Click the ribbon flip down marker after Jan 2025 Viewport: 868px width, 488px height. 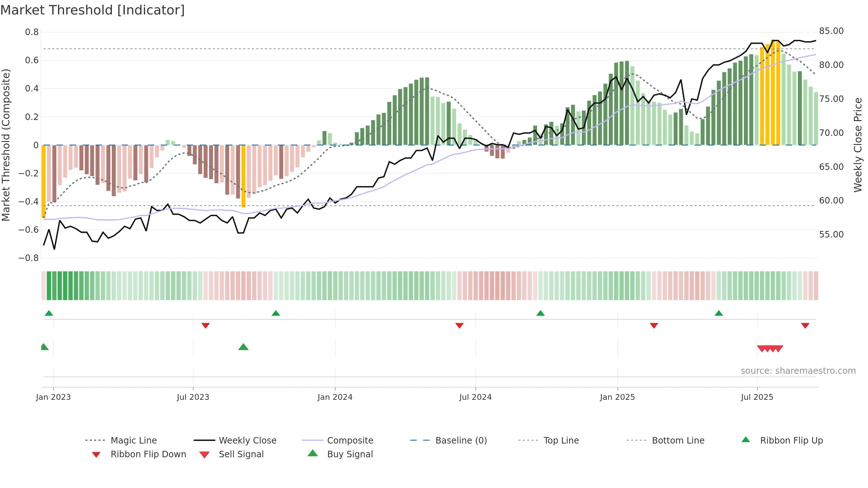pyautogui.click(x=654, y=326)
